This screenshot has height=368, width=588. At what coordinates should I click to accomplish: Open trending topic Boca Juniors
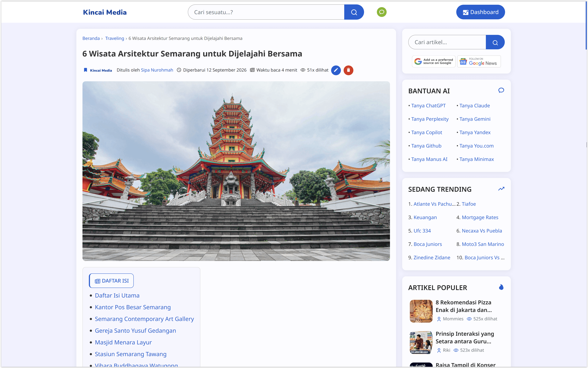click(x=428, y=244)
